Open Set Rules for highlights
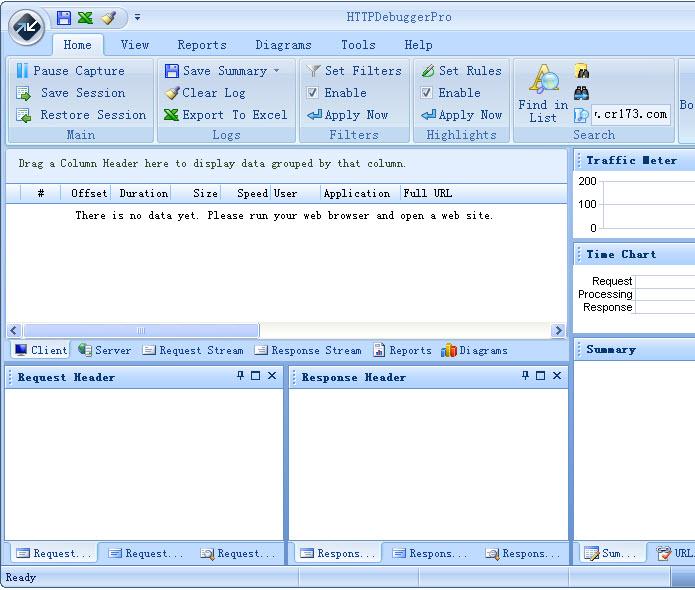The image size is (695, 590). coord(461,70)
